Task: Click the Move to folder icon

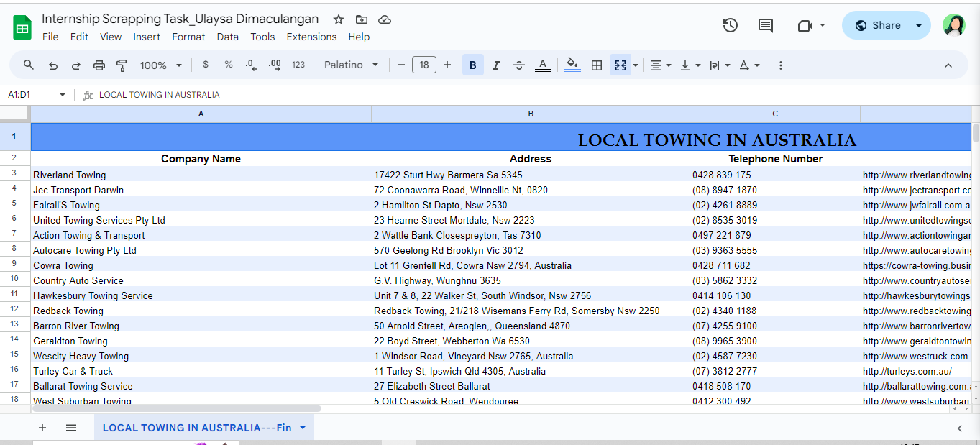Action: pos(362,19)
